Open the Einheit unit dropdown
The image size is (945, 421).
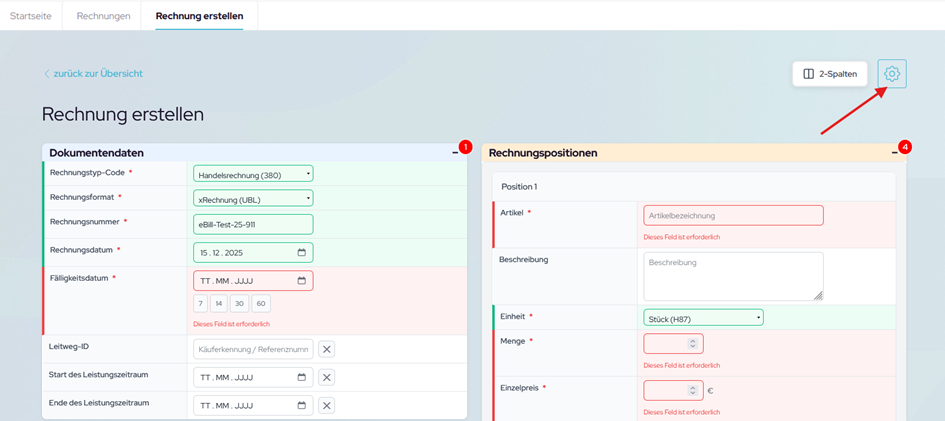[x=703, y=318]
